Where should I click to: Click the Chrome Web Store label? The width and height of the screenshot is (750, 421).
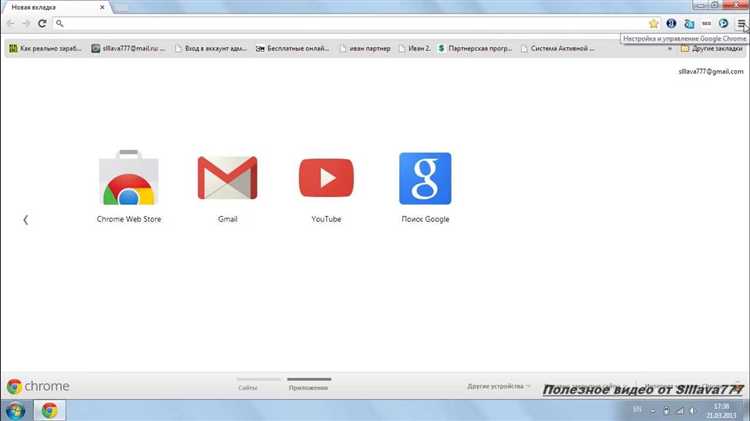[x=129, y=219]
